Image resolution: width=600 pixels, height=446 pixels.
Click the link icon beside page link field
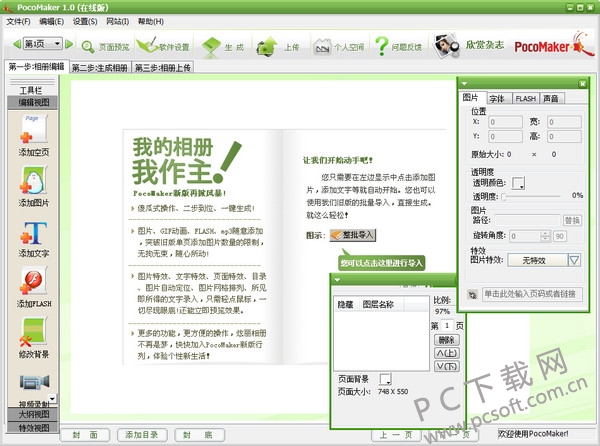[x=473, y=295]
